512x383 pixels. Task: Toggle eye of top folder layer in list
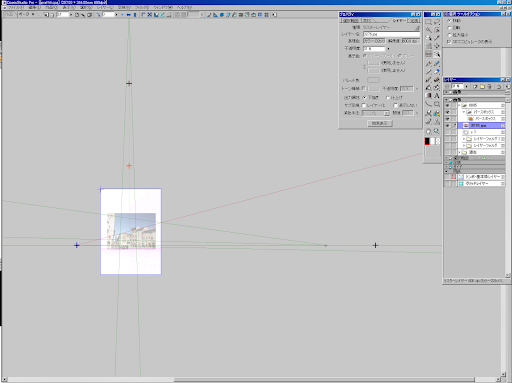(447, 105)
